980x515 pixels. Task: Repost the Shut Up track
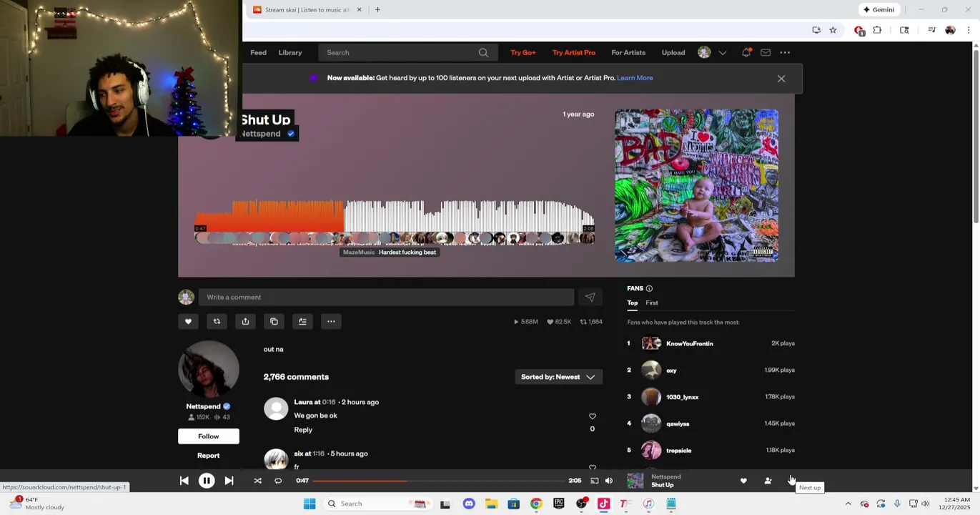[217, 322]
